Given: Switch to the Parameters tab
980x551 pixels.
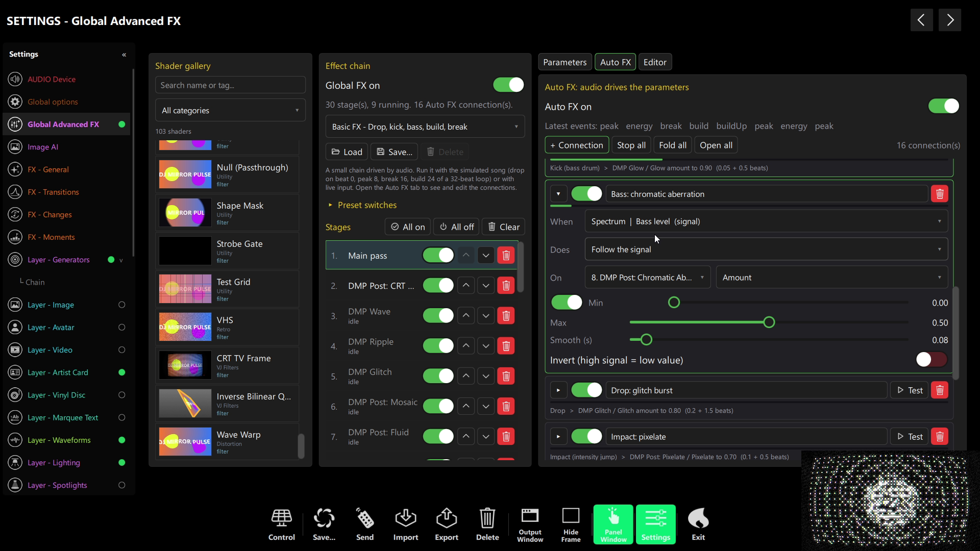Looking at the screenshot, I should pyautogui.click(x=565, y=62).
